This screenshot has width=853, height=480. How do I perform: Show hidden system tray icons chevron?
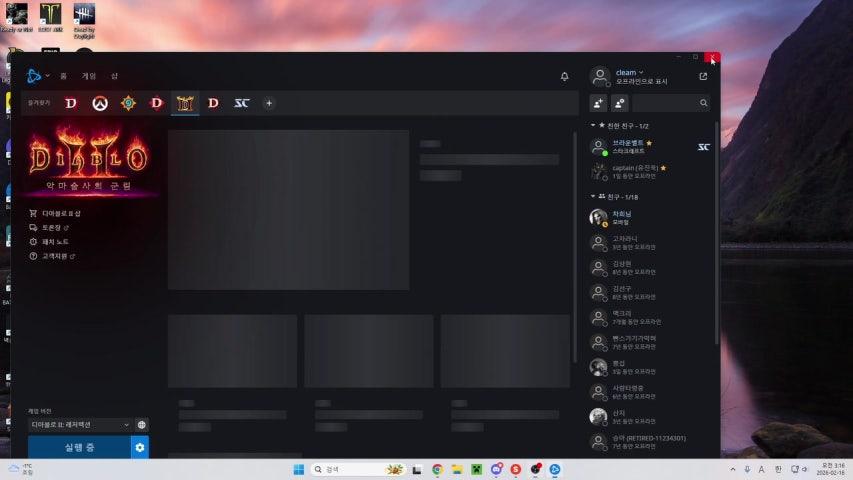point(733,469)
